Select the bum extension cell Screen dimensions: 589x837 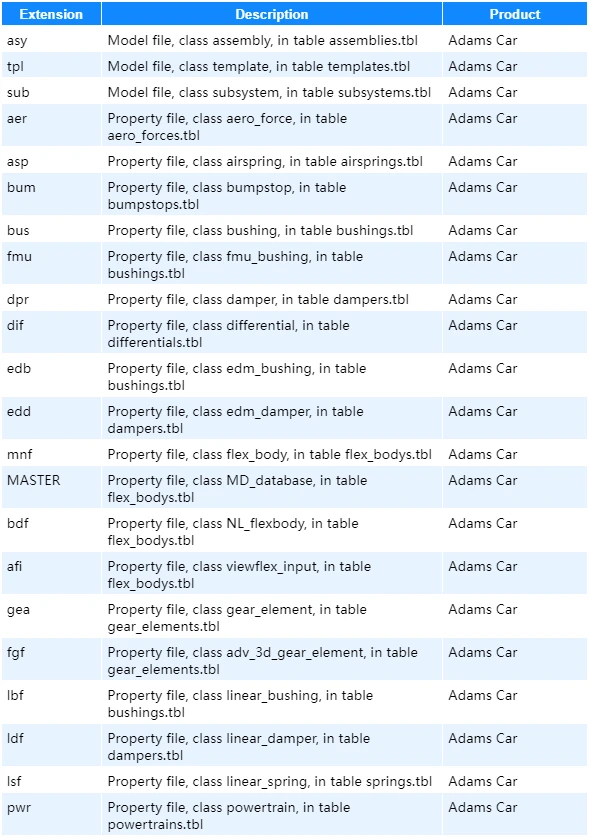point(51,195)
